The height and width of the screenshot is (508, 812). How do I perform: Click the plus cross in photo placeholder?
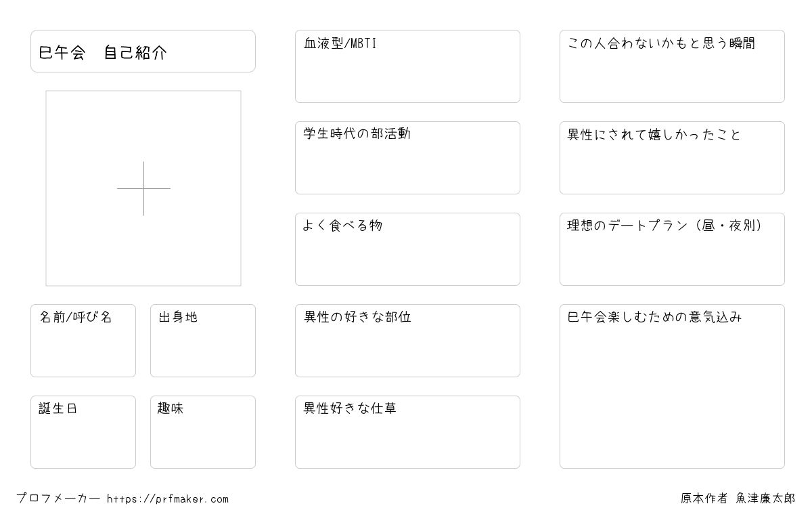coord(143,188)
